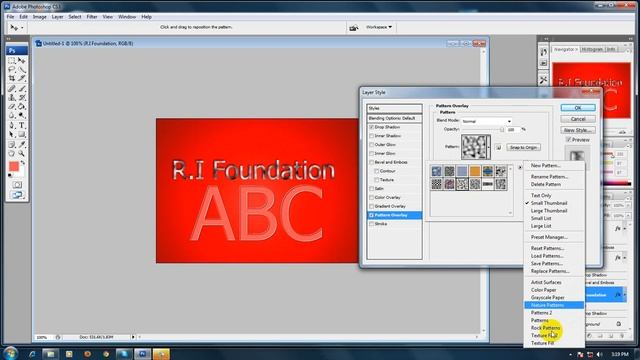Toggle Preview checkbox in Layer Style
Viewport: 640px width, 360px height.
coord(569,140)
